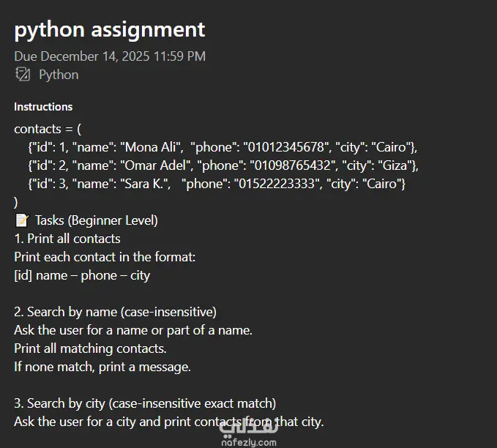Click the Instructions heading
The height and width of the screenshot is (448, 497).
click(43, 107)
